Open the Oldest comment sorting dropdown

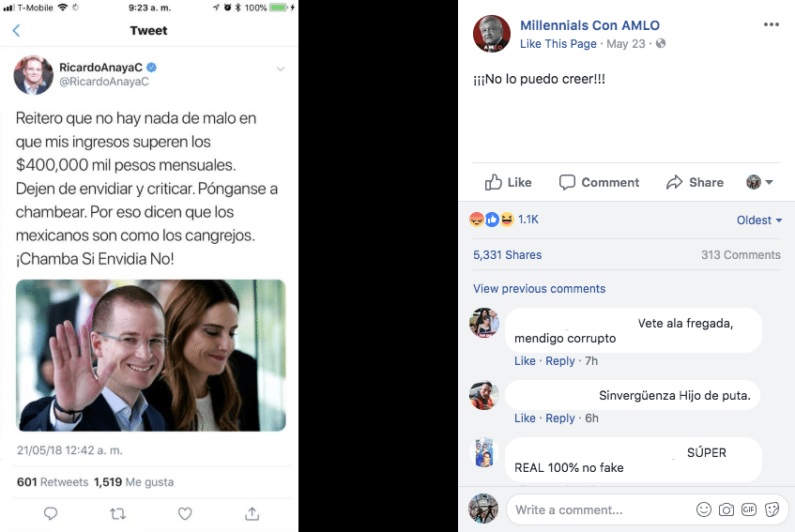pos(759,220)
